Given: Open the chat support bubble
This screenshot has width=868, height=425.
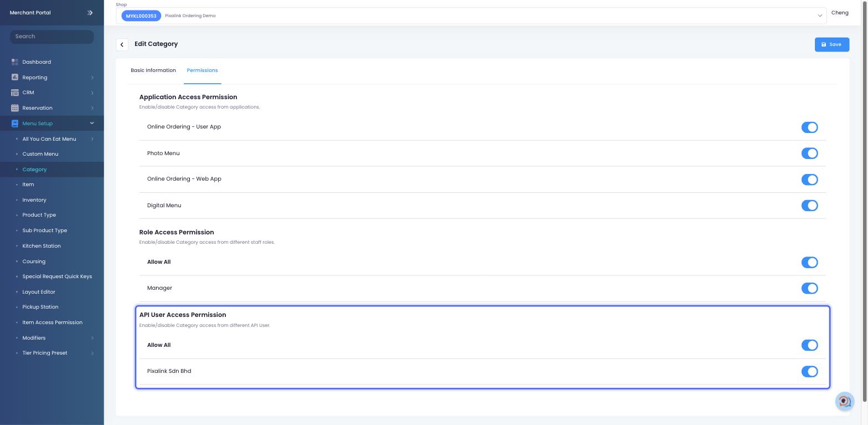Looking at the screenshot, I should click(844, 401).
